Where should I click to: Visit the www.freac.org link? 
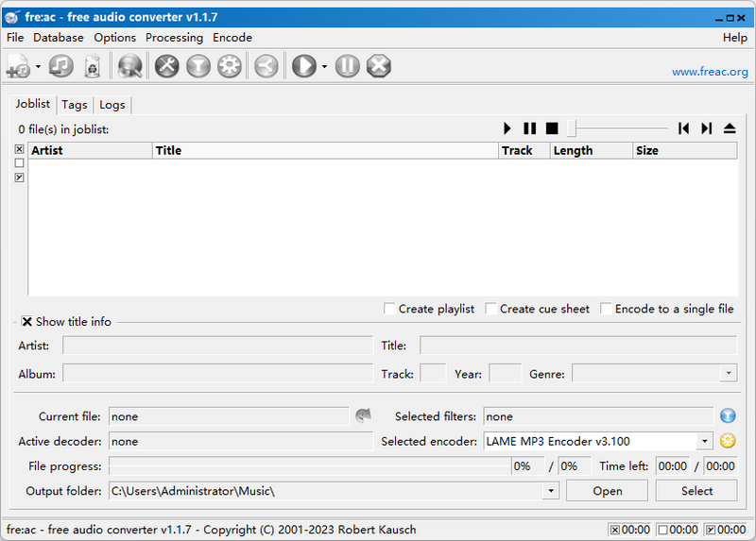[x=710, y=72]
